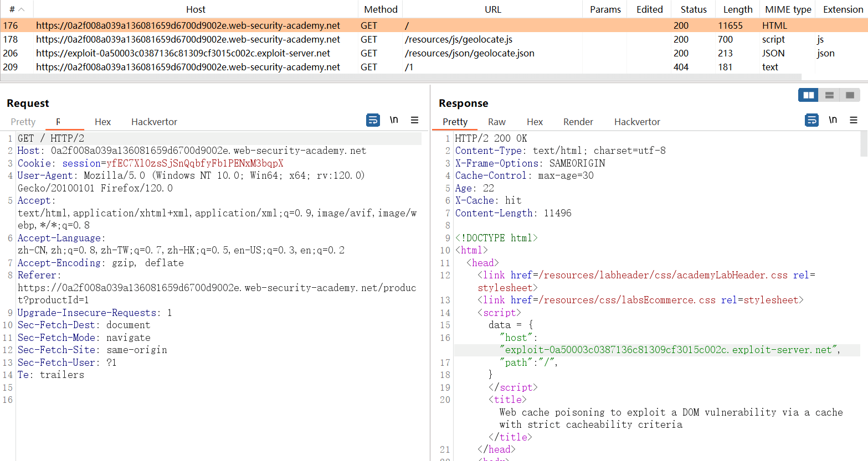Show non-printable characters in Response panel
868x461 pixels.
833,120
